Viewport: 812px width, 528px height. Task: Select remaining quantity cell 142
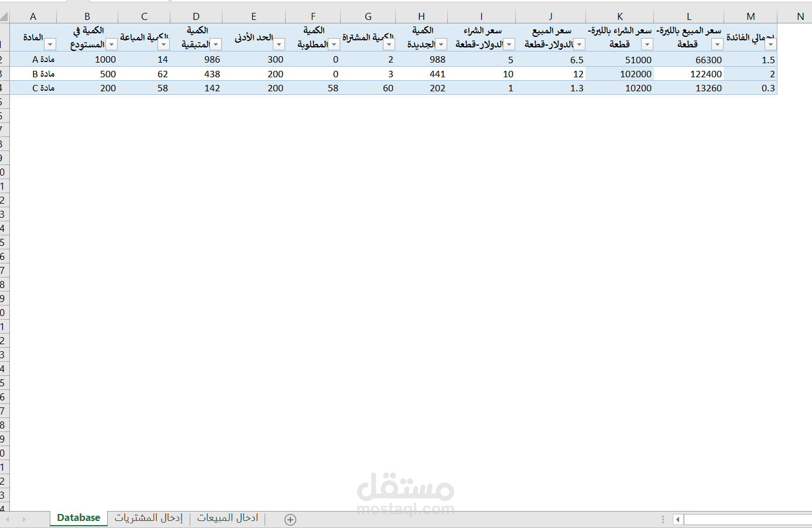pos(196,88)
